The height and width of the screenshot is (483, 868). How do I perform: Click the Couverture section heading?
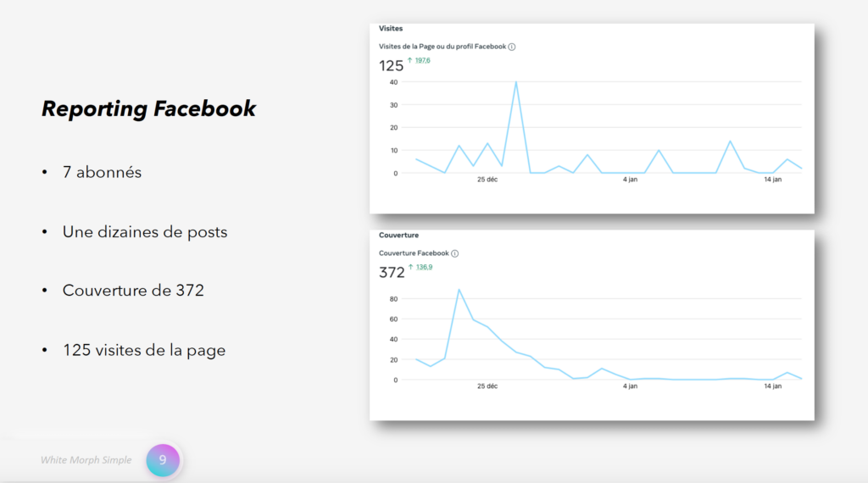398,235
